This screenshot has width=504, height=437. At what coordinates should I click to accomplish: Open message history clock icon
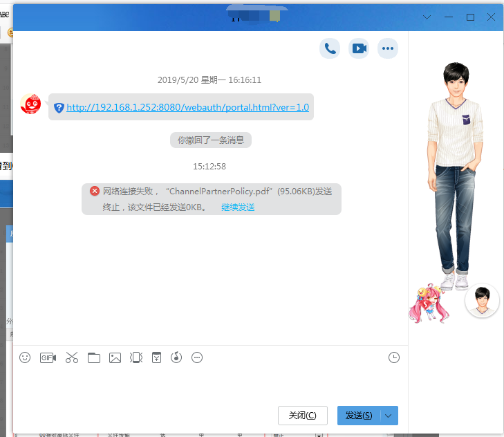pyautogui.click(x=393, y=357)
